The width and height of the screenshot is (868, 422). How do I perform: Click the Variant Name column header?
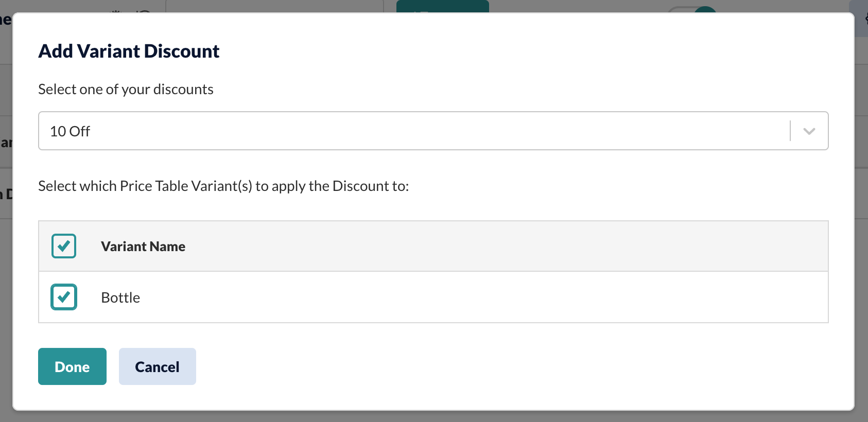pyautogui.click(x=143, y=247)
